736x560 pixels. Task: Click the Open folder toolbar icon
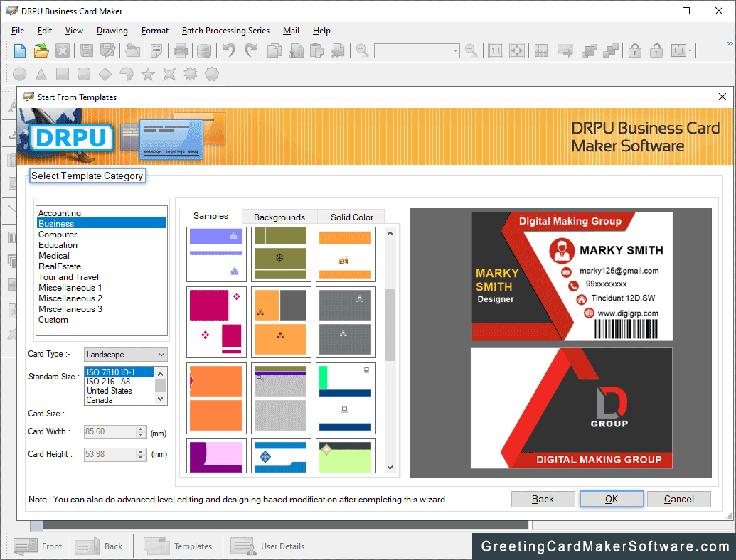(41, 50)
